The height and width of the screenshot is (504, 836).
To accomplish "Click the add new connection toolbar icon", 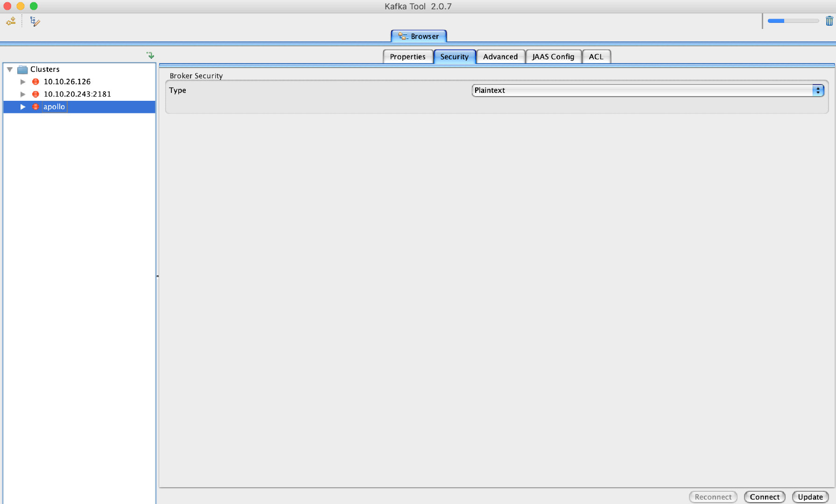I will pyautogui.click(x=11, y=21).
